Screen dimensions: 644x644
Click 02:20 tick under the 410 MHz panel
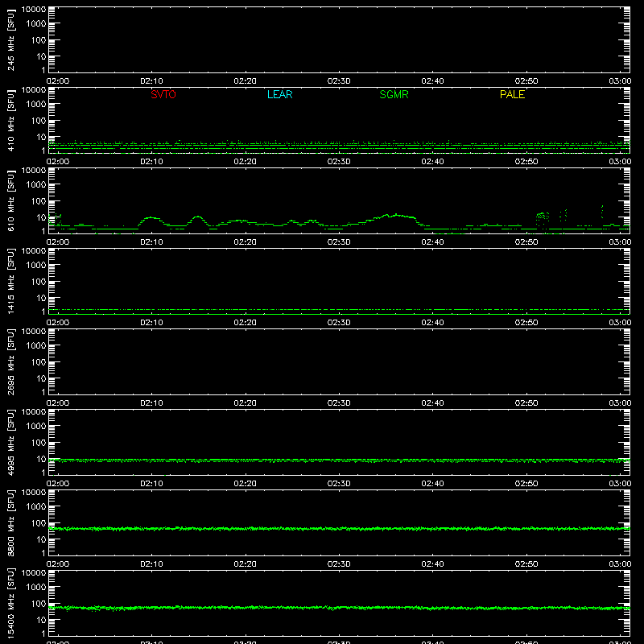pos(246,162)
